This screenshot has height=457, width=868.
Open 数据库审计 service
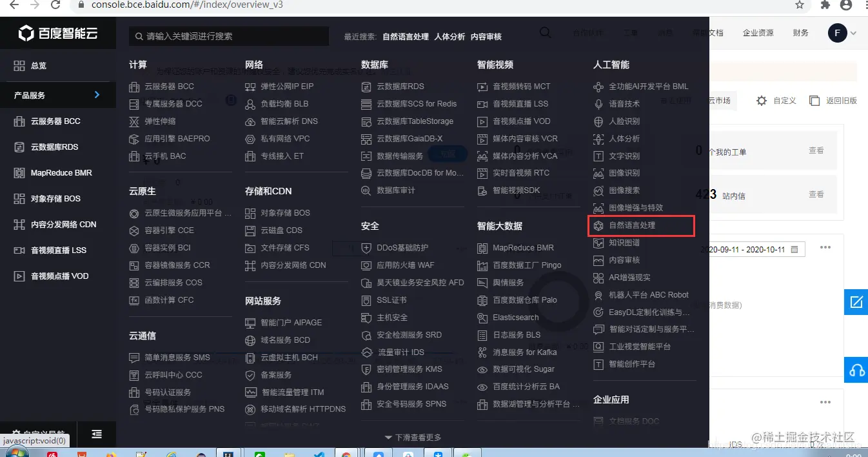(x=396, y=190)
